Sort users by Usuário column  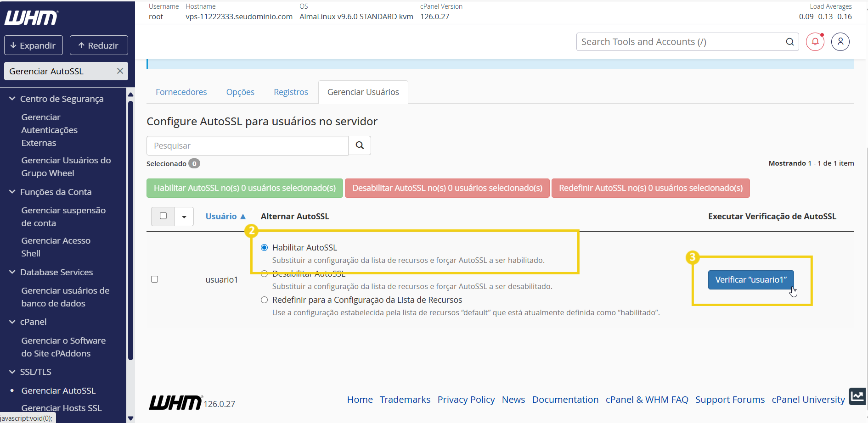225,216
